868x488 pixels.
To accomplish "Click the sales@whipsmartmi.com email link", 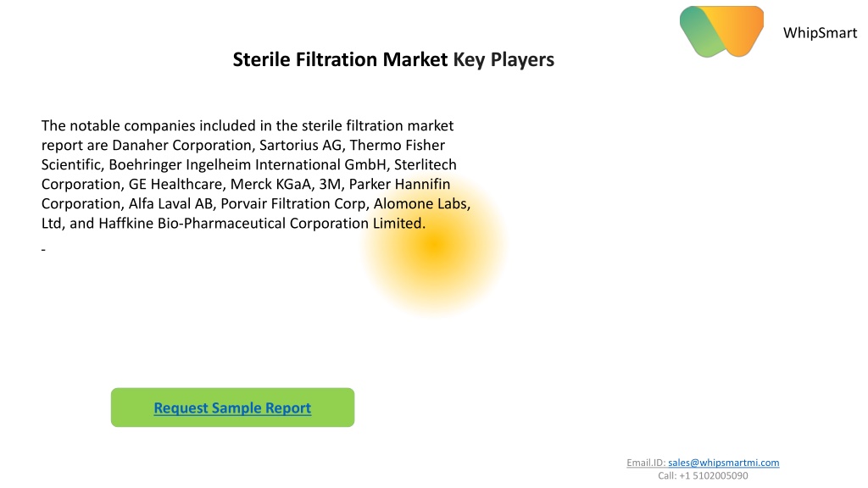I will tap(724, 463).
